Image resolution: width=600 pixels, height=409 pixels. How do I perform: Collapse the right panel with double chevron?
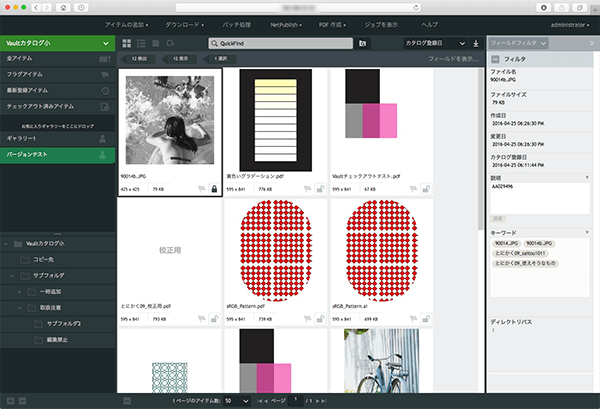point(591,43)
